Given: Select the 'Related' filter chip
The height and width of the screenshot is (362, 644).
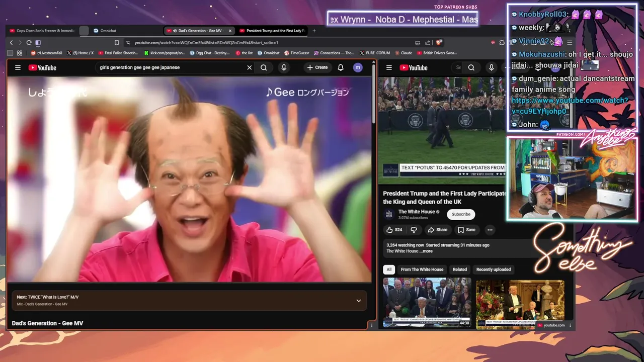Looking at the screenshot, I should point(459,269).
